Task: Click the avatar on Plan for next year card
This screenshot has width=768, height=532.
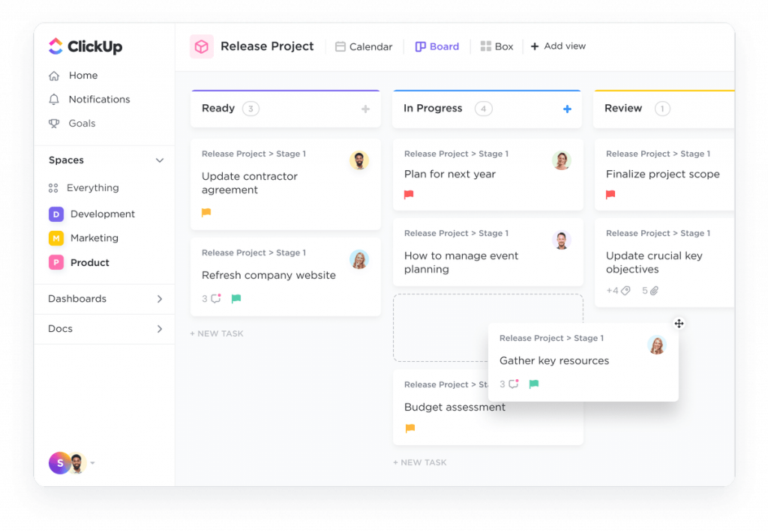Action: click(561, 160)
